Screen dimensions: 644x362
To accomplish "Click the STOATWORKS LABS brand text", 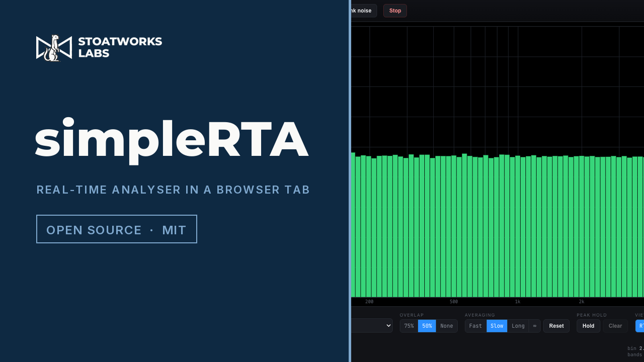I will click(x=120, y=48).
